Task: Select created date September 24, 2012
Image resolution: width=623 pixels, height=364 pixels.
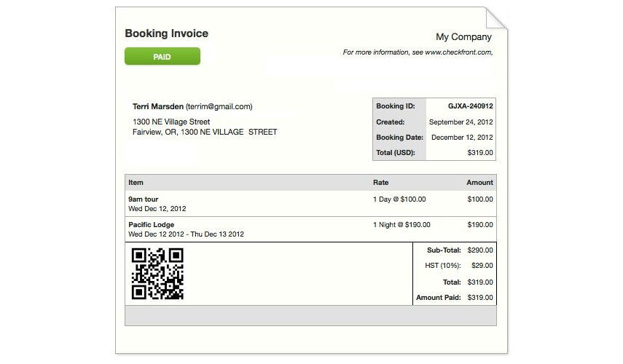Action: tap(461, 122)
